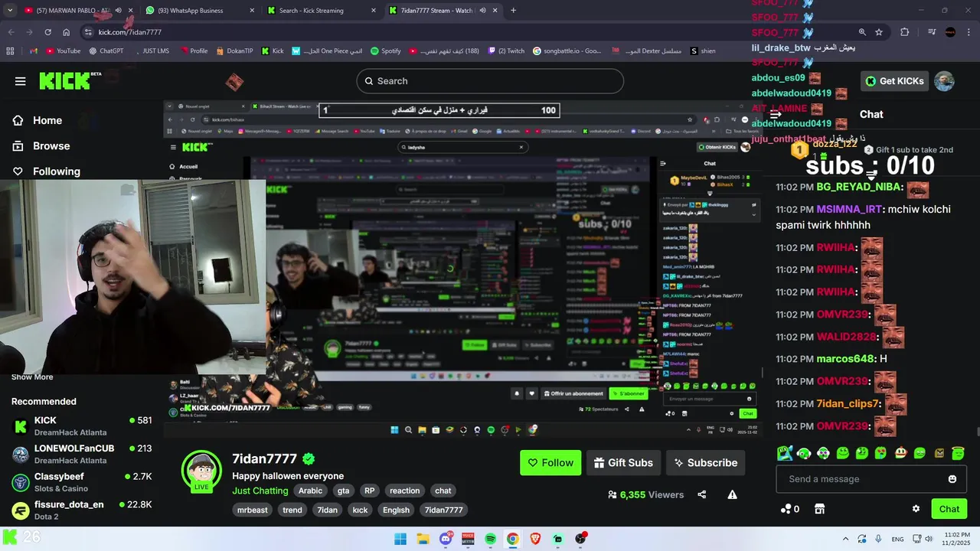Open File Explorer from the taskbar

point(423,539)
